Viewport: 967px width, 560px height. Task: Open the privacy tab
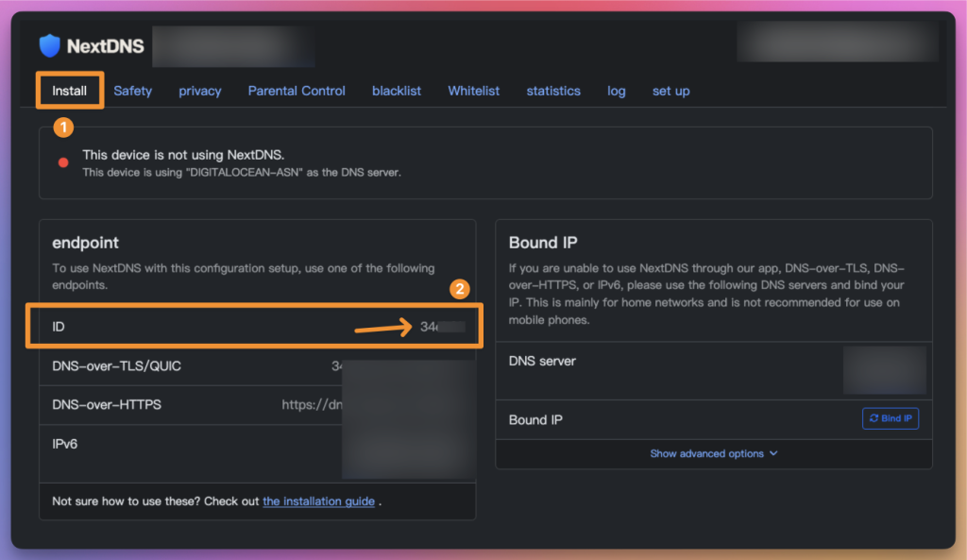[200, 91]
